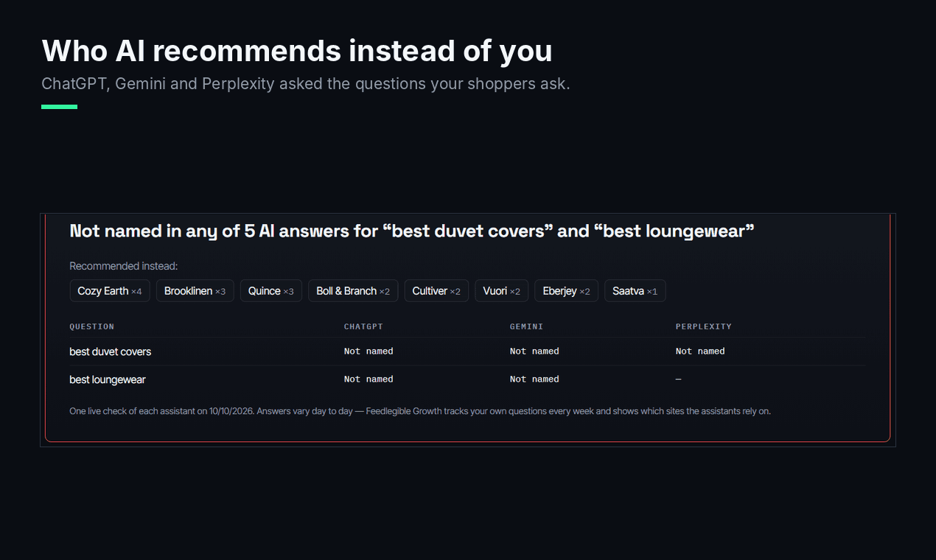Viewport: 936px width, 560px height.
Task: Click the Saatva ×1 brand chip
Action: tap(635, 291)
